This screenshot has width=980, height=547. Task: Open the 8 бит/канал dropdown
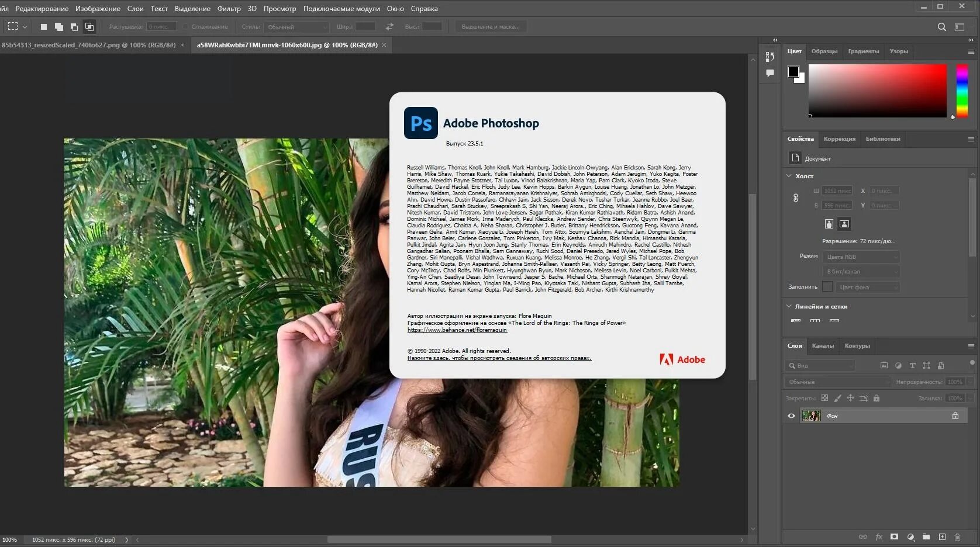861,272
